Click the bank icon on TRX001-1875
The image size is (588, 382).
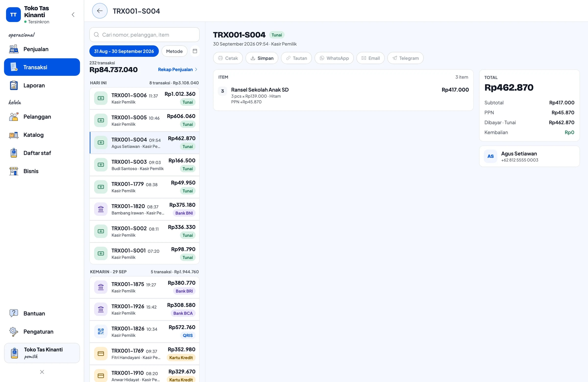tap(101, 287)
